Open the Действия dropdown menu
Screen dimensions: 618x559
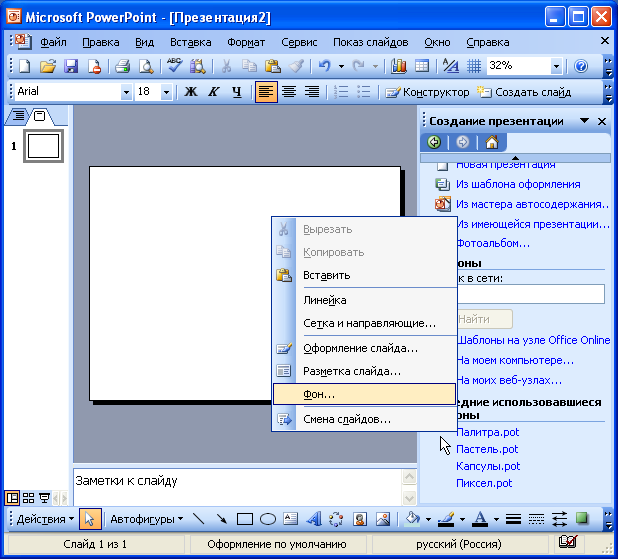coord(45,519)
